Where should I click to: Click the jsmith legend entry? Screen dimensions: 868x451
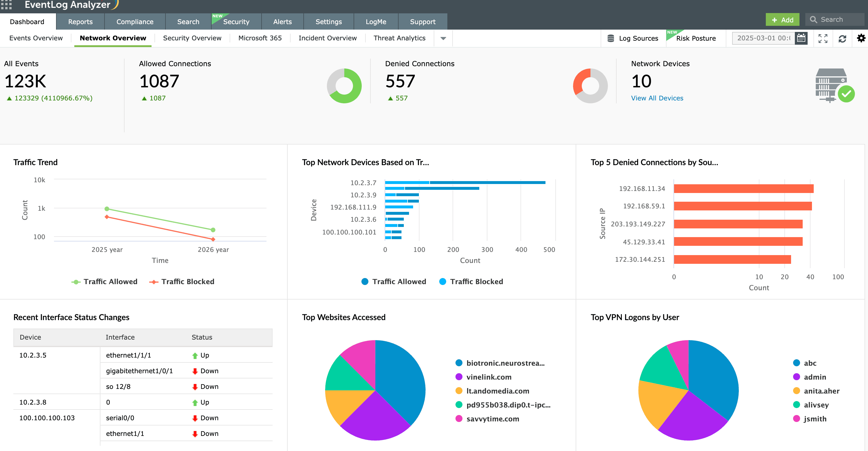[810, 419]
